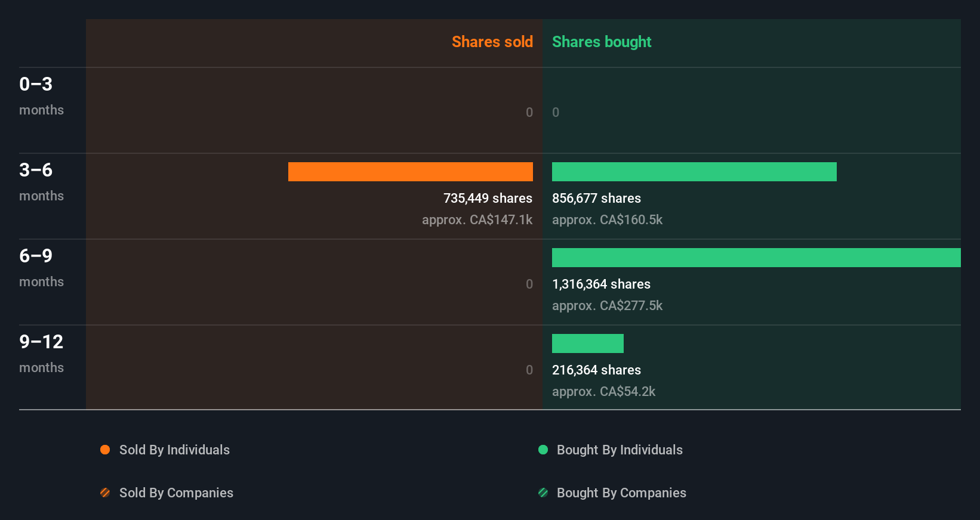This screenshot has width=980, height=520.
Task: Click the 9–12 months row label
Action: click(x=41, y=354)
